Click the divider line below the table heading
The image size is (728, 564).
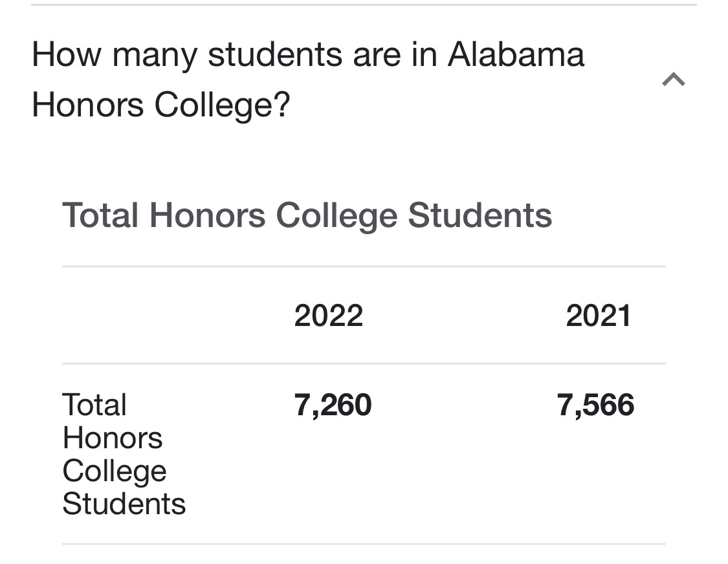[364, 266]
